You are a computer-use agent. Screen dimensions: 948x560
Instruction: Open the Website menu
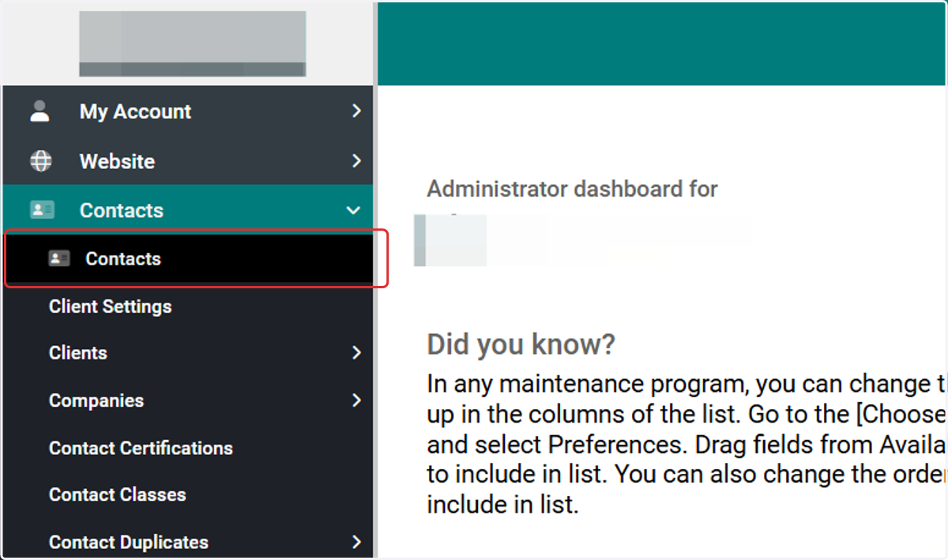(x=188, y=161)
